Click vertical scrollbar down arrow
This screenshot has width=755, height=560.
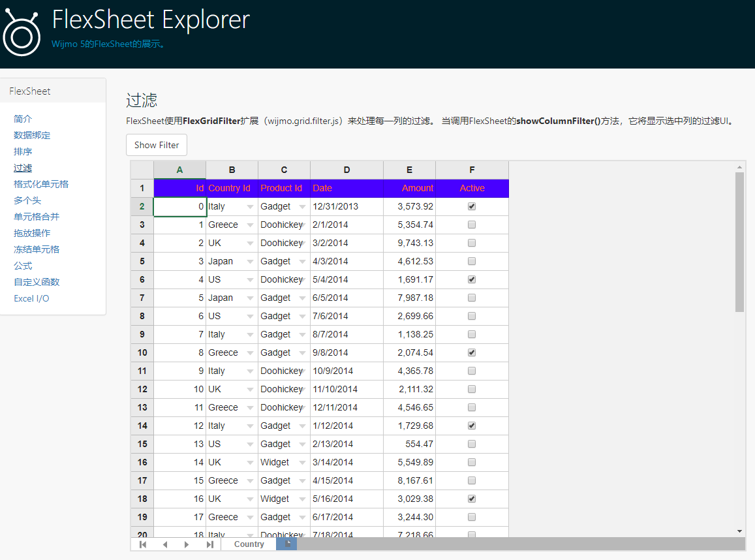click(x=739, y=531)
